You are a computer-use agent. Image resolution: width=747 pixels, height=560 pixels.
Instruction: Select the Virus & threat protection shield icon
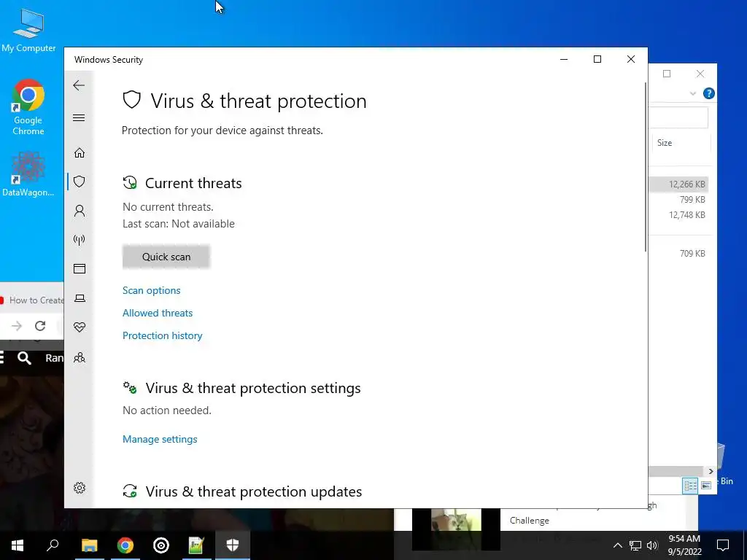80,182
